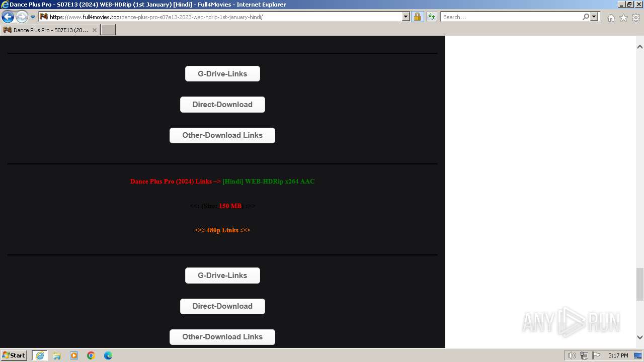Open File Explorer from taskbar
This screenshot has width=644, height=362.
point(57,355)
